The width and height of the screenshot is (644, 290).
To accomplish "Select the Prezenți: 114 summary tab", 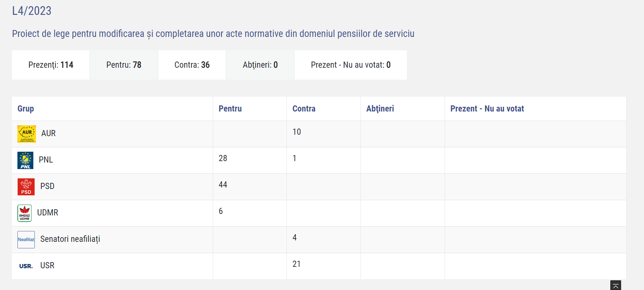I will pos(51,65).
